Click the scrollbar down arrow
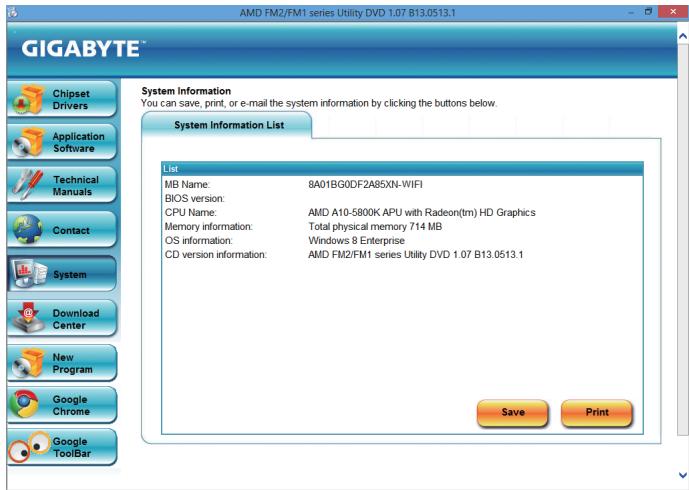Image resolution: width=689 pixels, height=490 pixels. tap(683, 475)
